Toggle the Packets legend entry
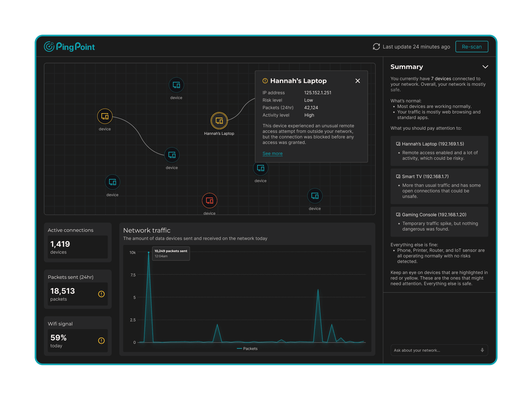 pos(247,349)
